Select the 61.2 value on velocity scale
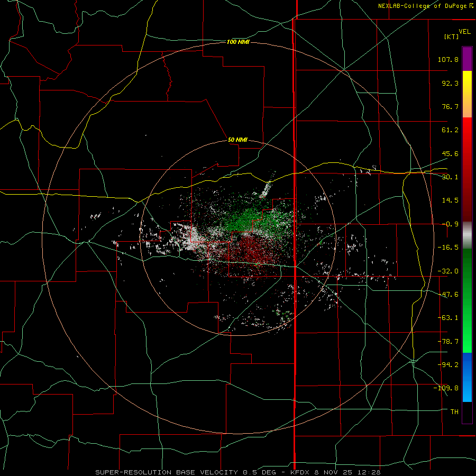 (x=450, y=130)
